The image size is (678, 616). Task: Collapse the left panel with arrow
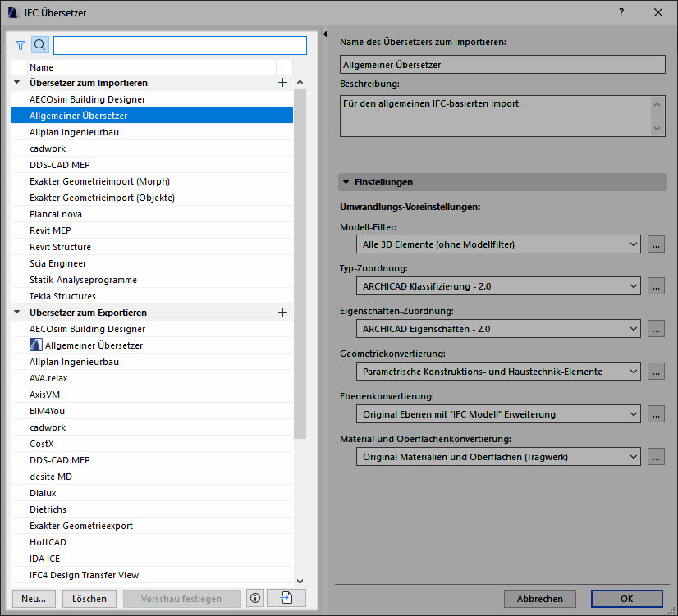coord(325,34)
